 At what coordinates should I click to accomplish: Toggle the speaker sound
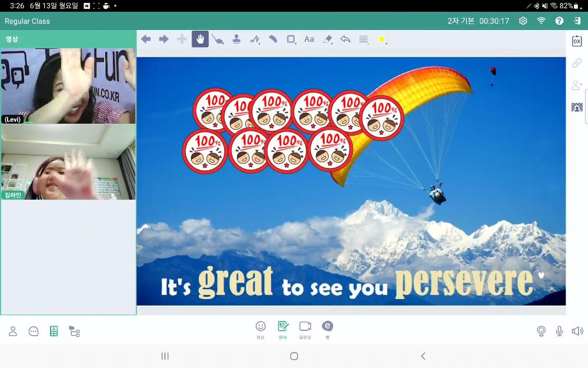pos(577,331)
